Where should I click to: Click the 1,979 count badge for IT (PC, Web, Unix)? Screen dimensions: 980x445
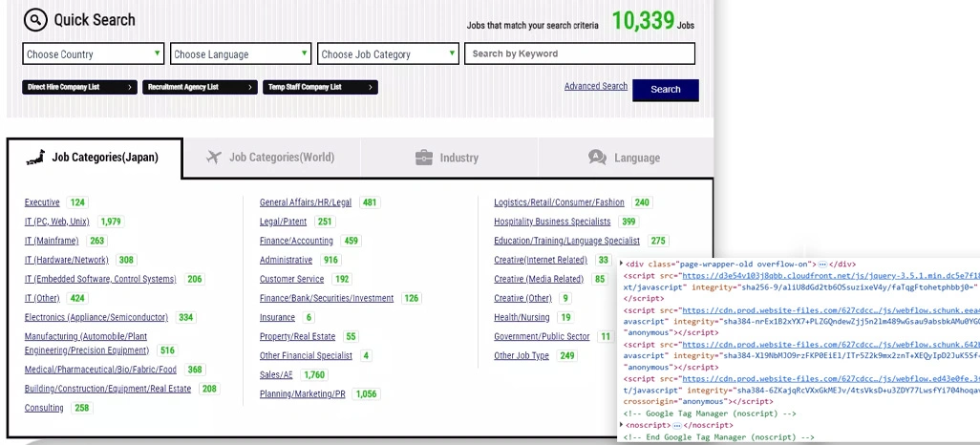111,222
